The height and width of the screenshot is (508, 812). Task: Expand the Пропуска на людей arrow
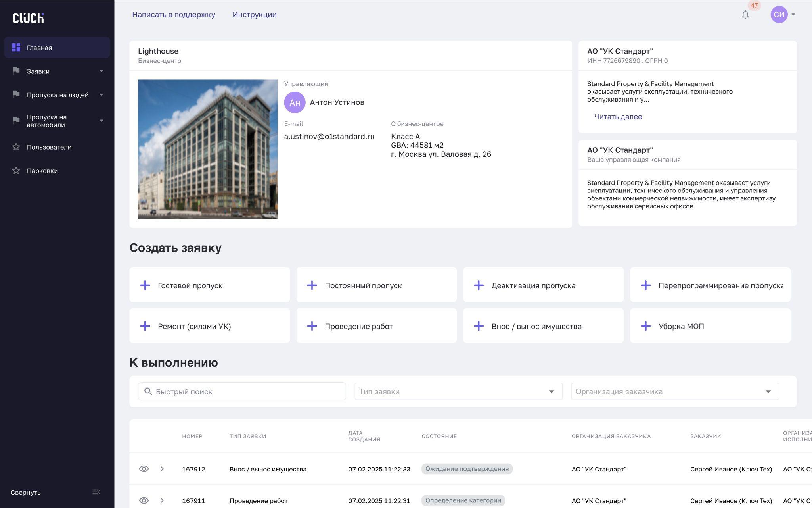[101, 95]
